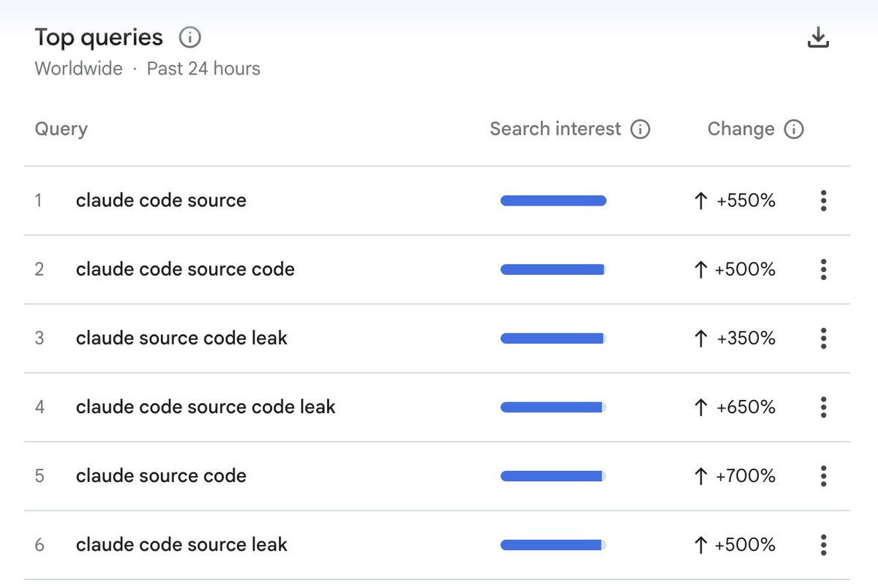Open three-dot menu for 'claude code source code leak'
This screenshot has height=588, width=878.
tap(823, 407)
